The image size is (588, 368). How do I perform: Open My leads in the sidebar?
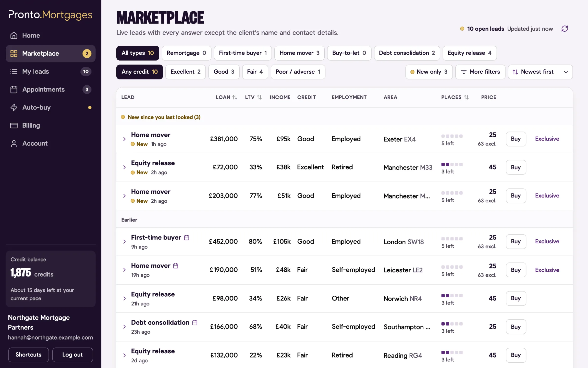pyautogui.click(x=50, y=71)
